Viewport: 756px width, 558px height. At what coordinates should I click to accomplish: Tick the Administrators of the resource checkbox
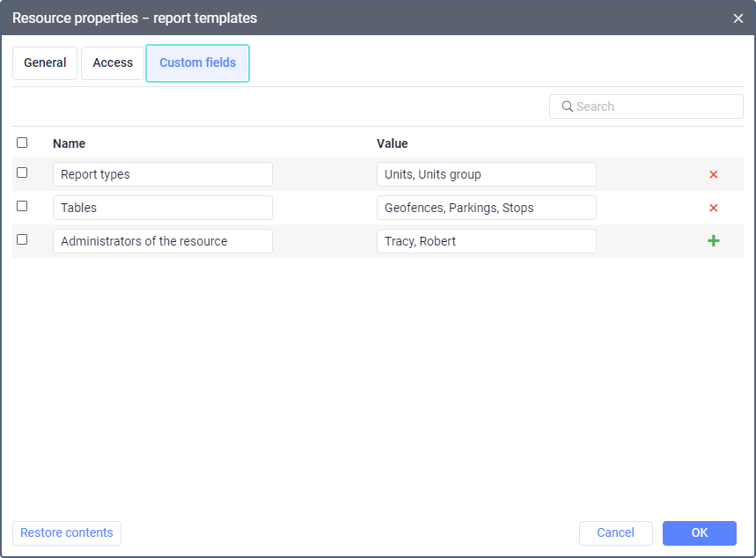(22, 239)
